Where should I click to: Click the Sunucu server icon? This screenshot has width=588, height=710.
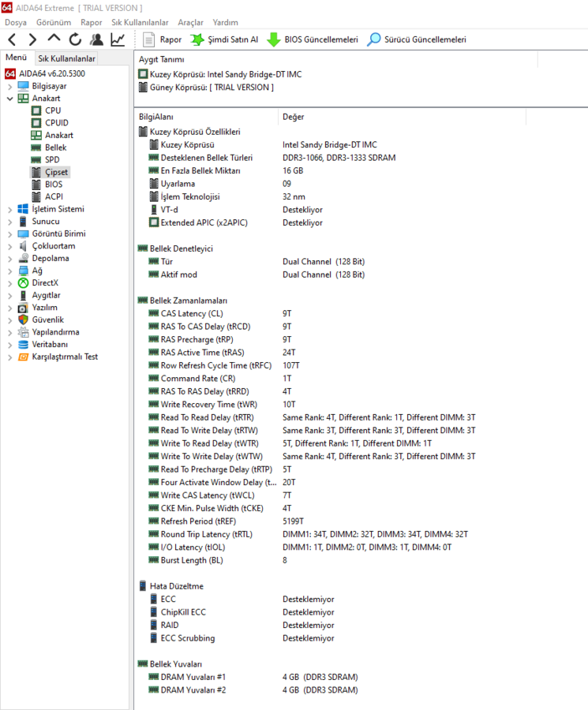tap(23, 222)
